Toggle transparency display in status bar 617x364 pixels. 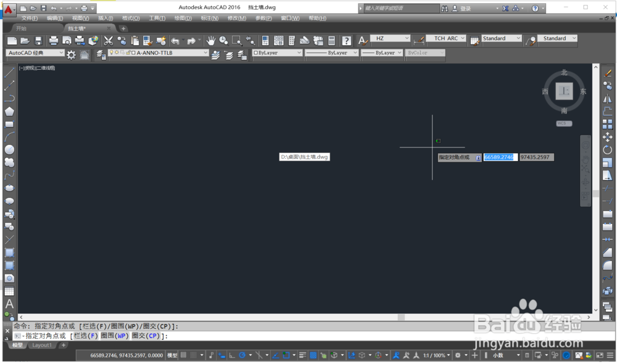click(x=313, y=355)
